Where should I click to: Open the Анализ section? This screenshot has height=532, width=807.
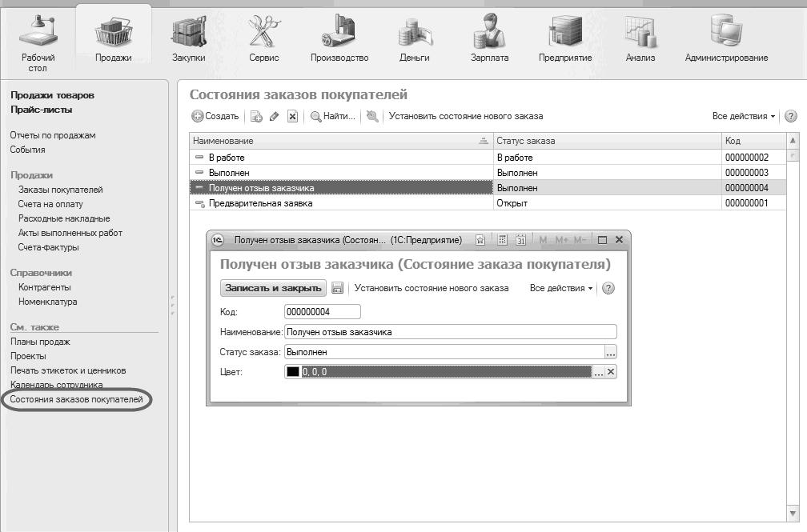tap(640, 38)
